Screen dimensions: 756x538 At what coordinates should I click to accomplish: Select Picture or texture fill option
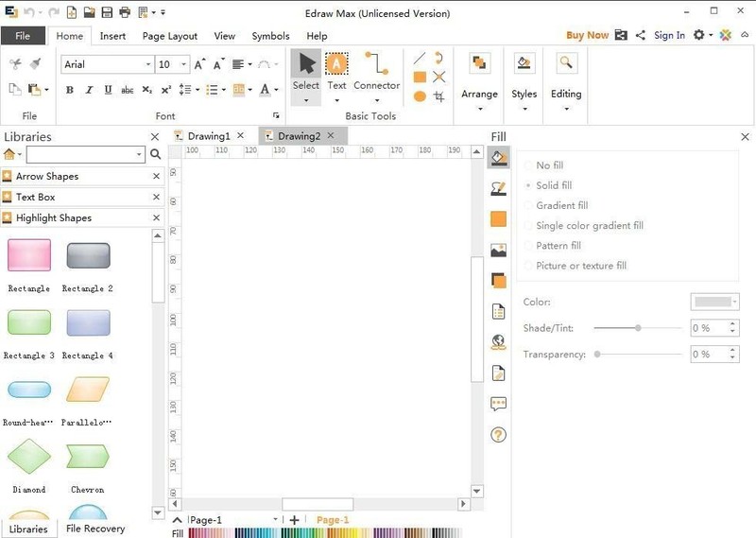click(576, 266)
